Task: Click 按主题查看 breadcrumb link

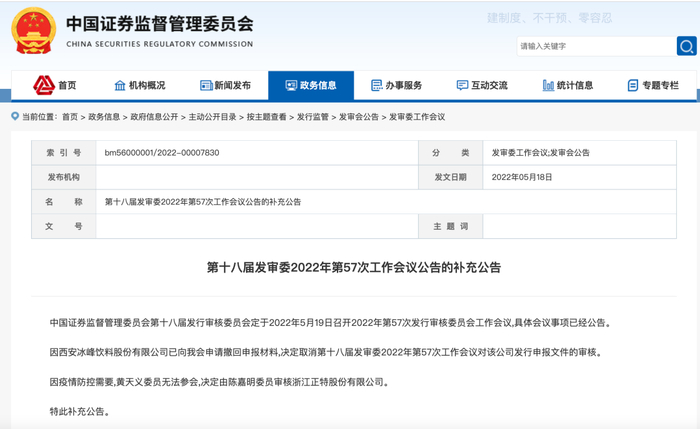Action: point(267,117)
